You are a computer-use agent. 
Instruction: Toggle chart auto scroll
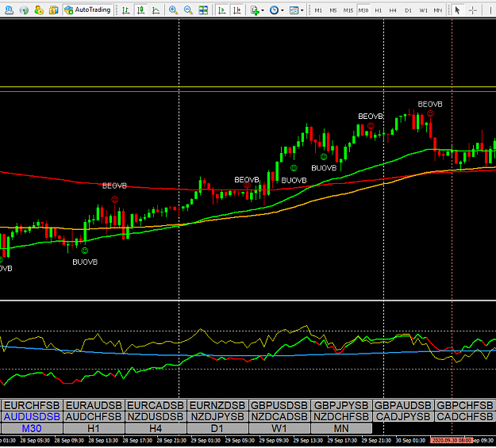[222, 10]
